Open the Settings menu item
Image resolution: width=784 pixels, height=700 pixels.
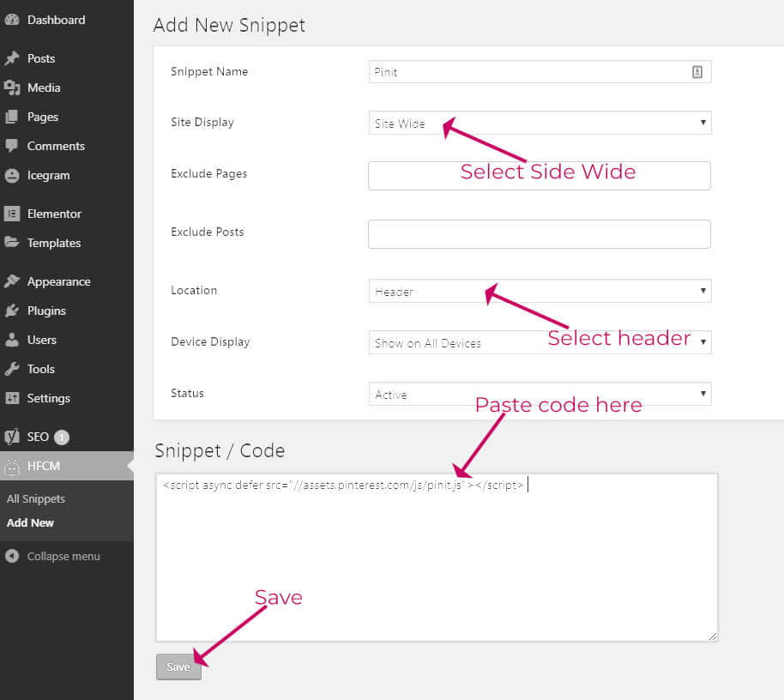(x=67, y=398)
